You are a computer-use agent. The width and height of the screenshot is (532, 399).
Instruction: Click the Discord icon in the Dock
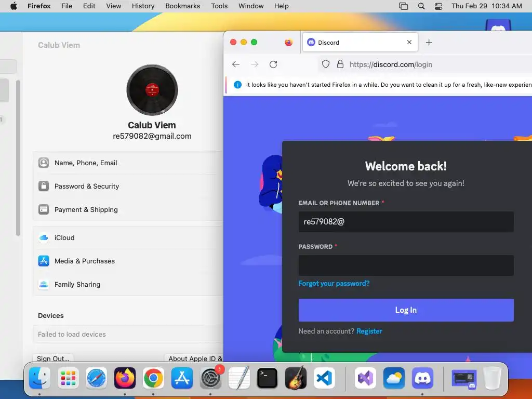(x=422, y=378)
